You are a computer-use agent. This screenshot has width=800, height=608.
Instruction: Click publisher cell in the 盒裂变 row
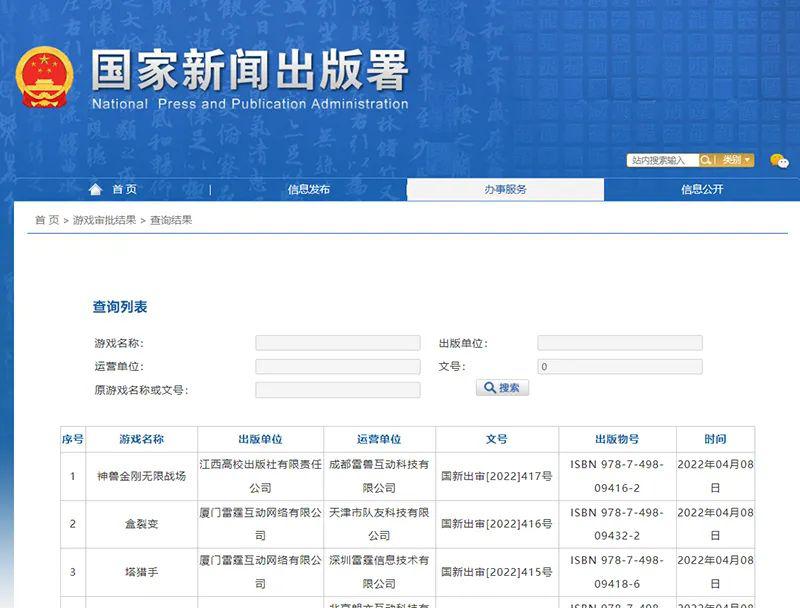pos(260,524)
